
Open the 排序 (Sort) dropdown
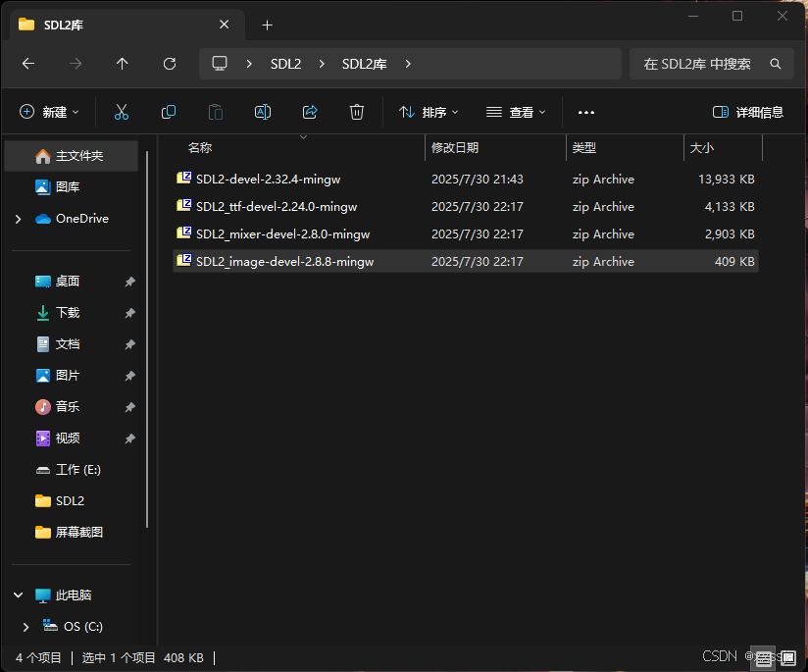(429, 111)
